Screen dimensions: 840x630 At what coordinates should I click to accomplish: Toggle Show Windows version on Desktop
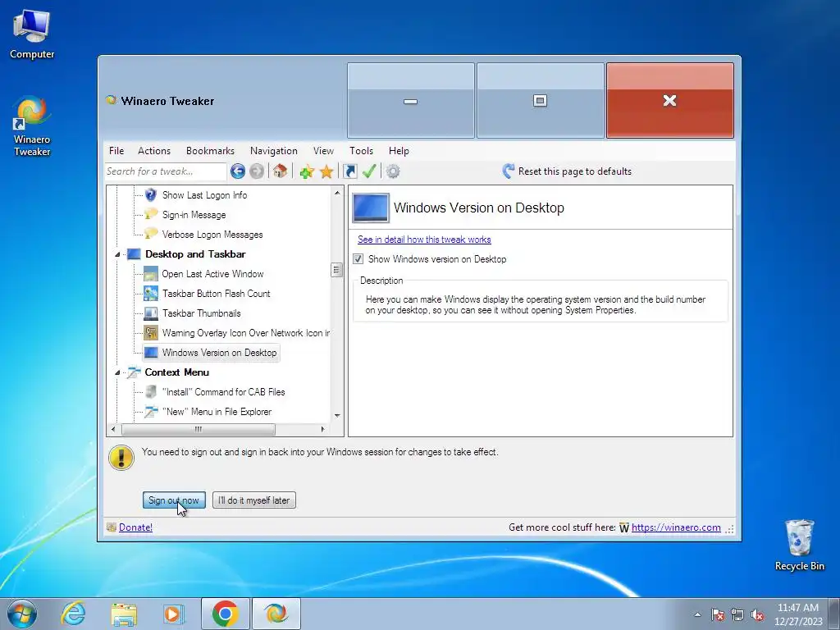(358, 259)
